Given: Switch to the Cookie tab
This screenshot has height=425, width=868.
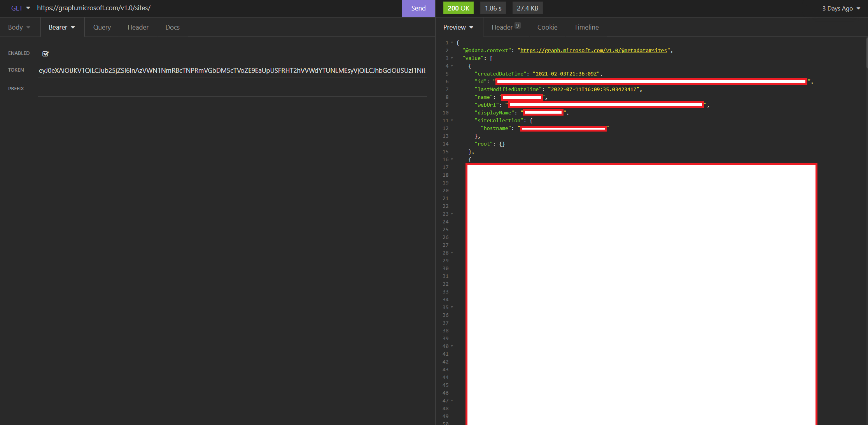Looking at the screenshot, I should (547, 27).
